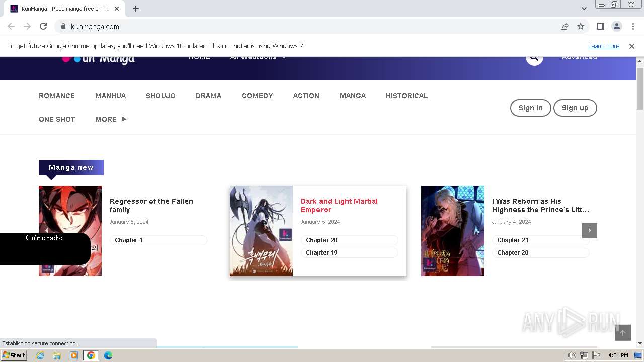The width and height of the screenshot is (644, 362).
Task: Bookmark this page with star icon
Action: point(581,26)
